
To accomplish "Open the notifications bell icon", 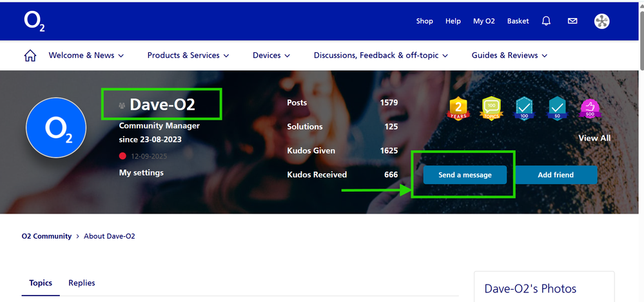I will point(546,21).
